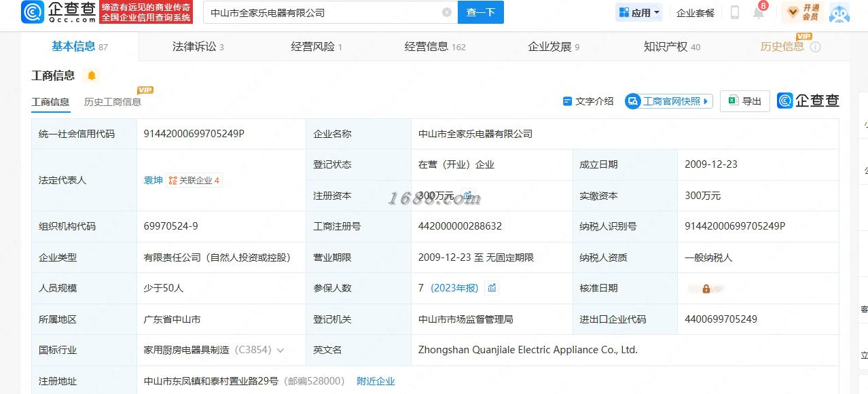Click the chart icon beside 2023年报
Screen dimensions: 868x394
click(492, 288)
